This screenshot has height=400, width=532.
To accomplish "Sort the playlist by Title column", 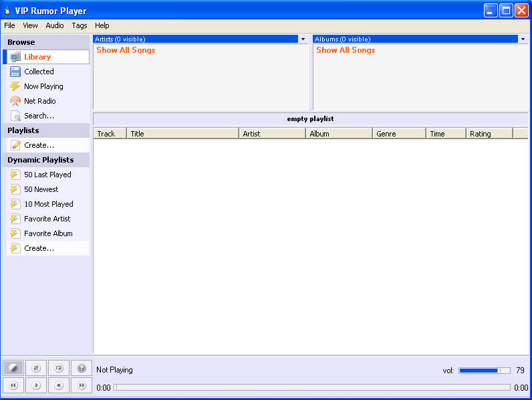I will 182,134.
